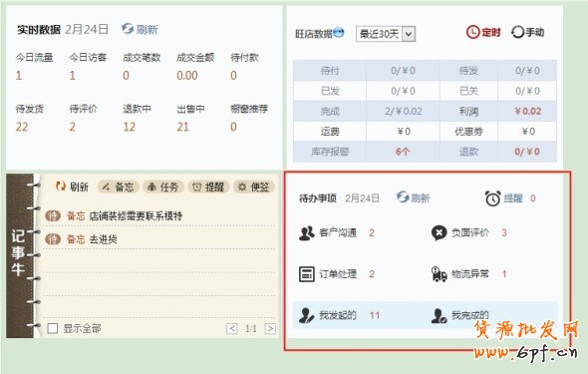Open 我发起的 tasks
Viewport: 588px width, 374px height.
(338, 315)
